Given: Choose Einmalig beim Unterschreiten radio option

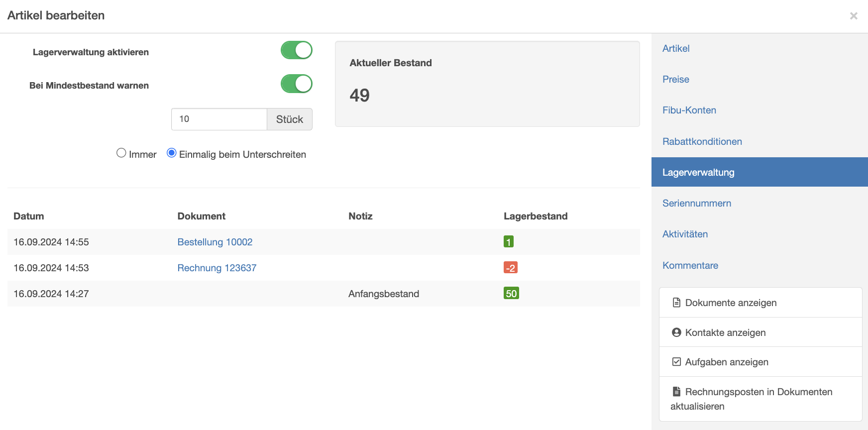Looking at the screenshot, I should (172, 153).
